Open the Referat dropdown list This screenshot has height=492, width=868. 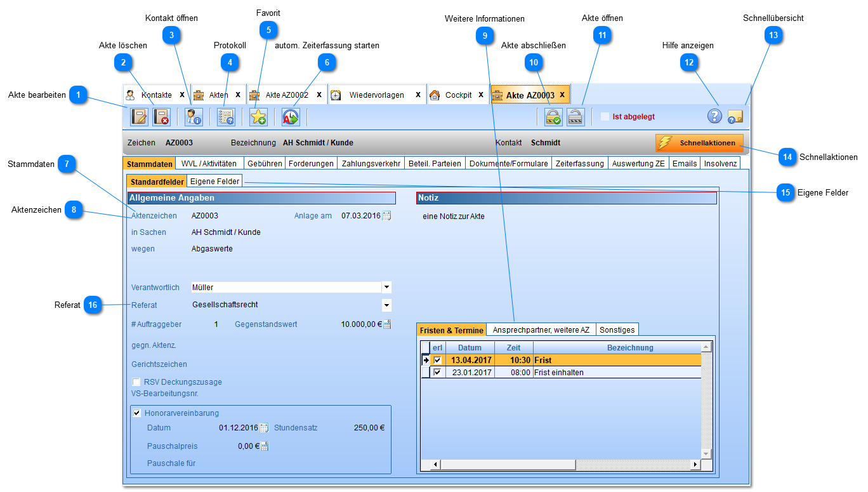click(386, 305)
